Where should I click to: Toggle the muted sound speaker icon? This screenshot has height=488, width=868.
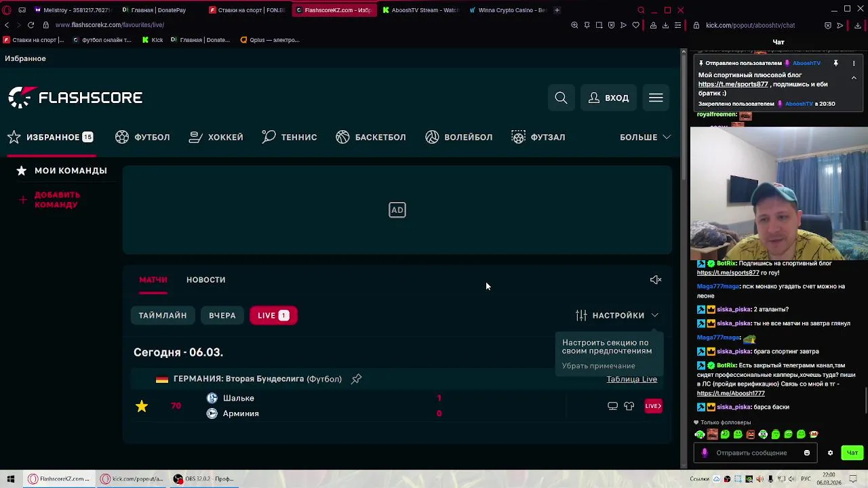[656, 280]
